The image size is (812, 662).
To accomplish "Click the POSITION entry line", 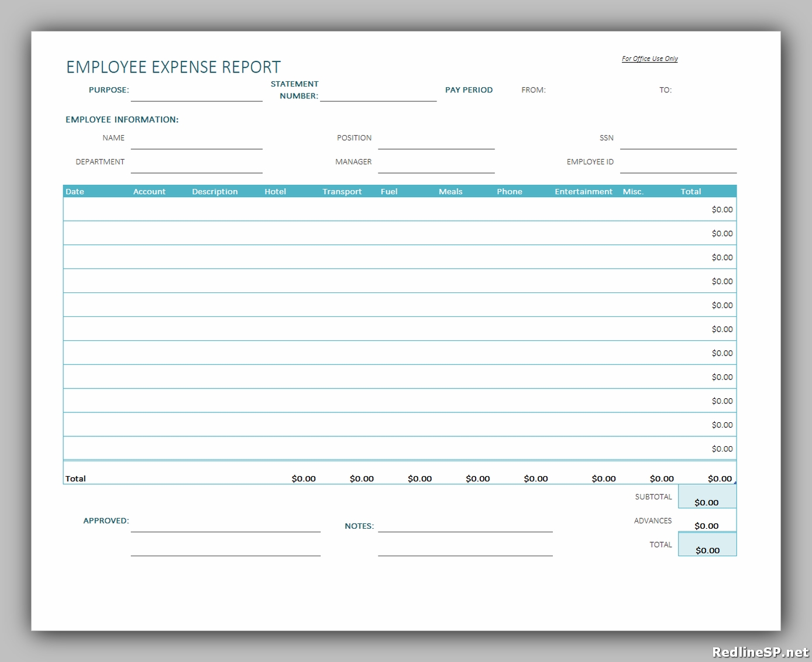I will click(436, 146).
